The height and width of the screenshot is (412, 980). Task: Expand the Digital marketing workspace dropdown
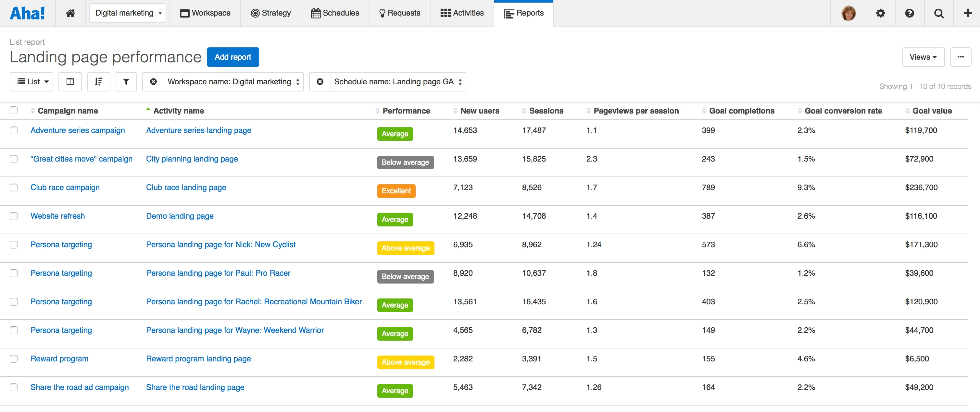click(128, 13)
